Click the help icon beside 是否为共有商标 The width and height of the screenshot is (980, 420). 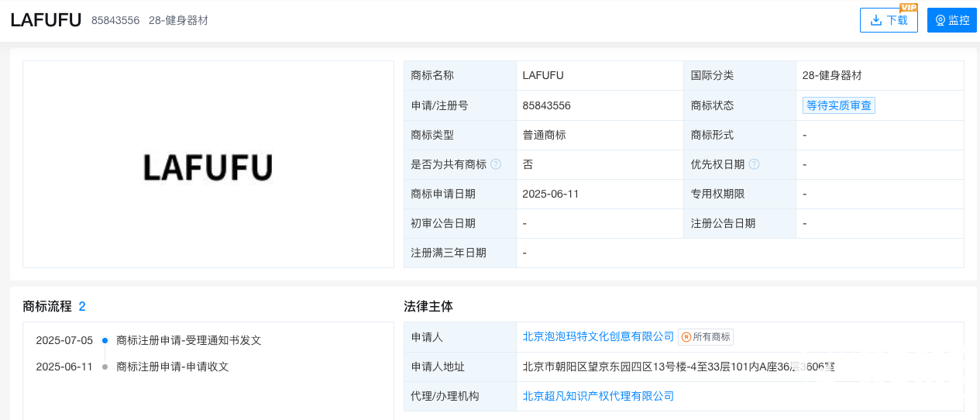tap(496, 164)
